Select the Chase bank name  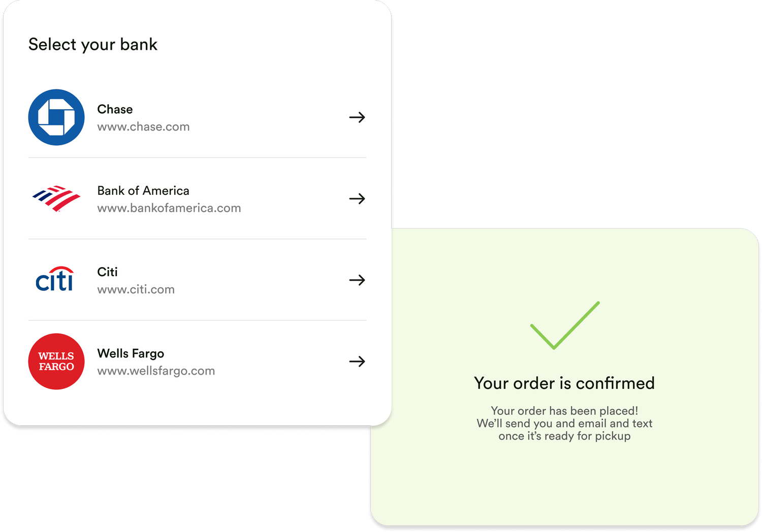[115, 109]
